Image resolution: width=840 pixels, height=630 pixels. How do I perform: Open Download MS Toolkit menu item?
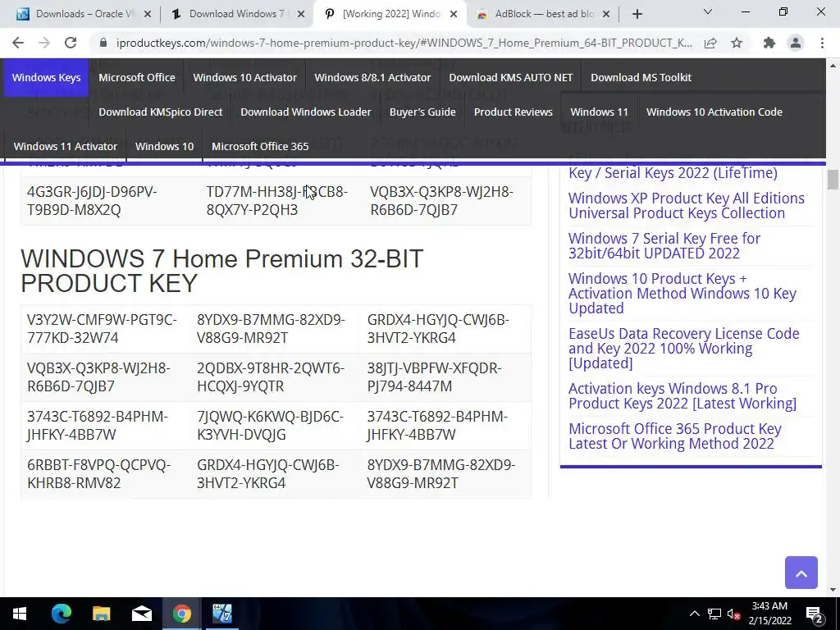641,78
